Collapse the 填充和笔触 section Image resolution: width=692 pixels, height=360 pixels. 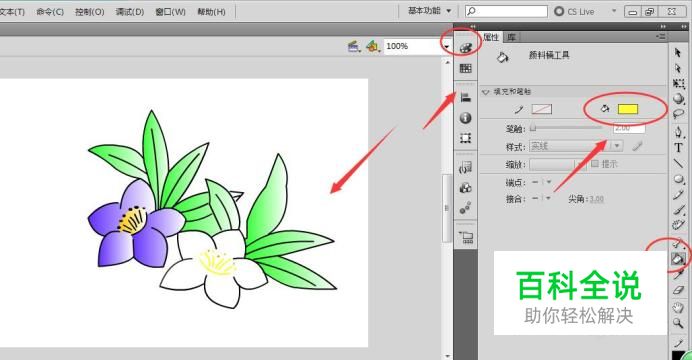pos(485,92)
